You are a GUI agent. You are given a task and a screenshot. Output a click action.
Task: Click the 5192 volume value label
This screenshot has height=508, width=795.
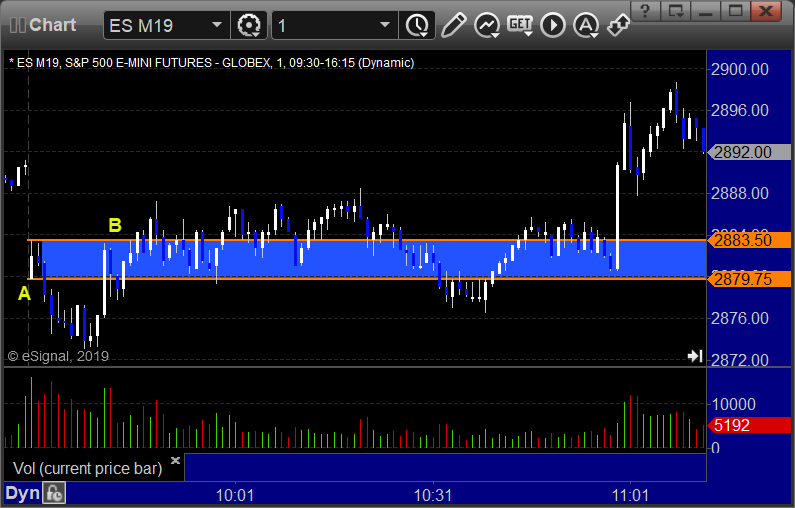pyautogui.click(x=749, y=425)
